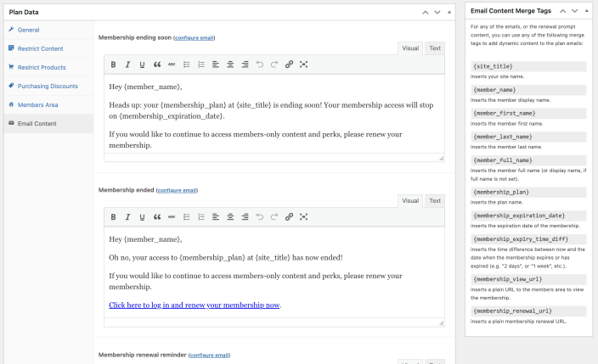The image size is (598, 364).
Task: Select the {membership_plan} merge tag
Action: coord(528,192)
